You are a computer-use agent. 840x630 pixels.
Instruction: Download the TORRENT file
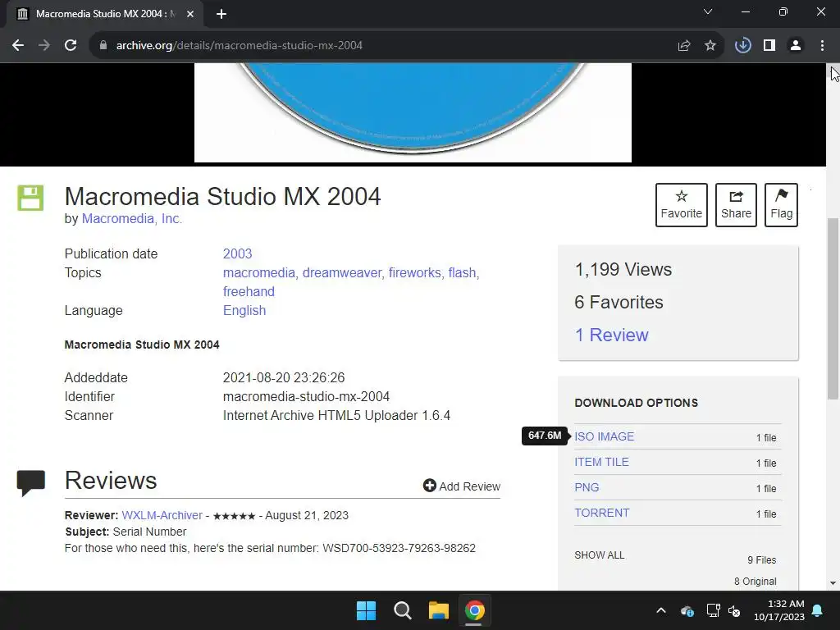pyautogui.click(x=601, y=513)
